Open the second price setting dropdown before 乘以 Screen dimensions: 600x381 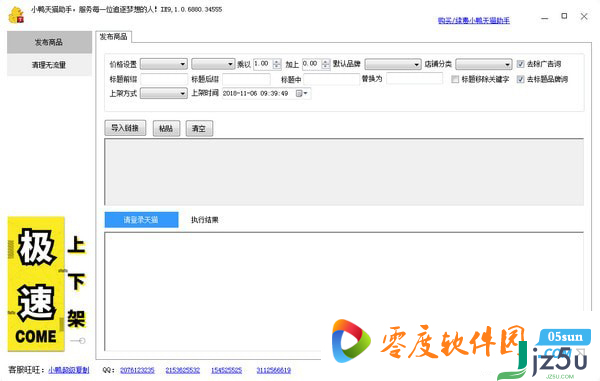pos(213,64)
